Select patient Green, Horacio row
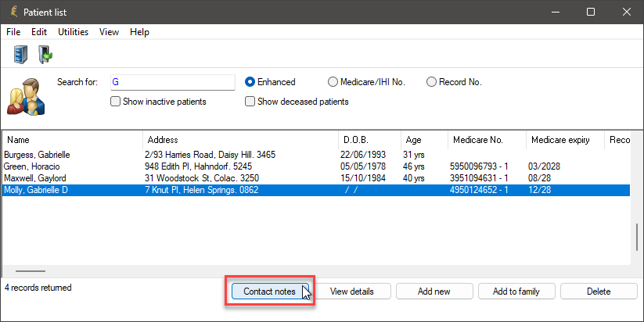 click(x=316, y=166)
